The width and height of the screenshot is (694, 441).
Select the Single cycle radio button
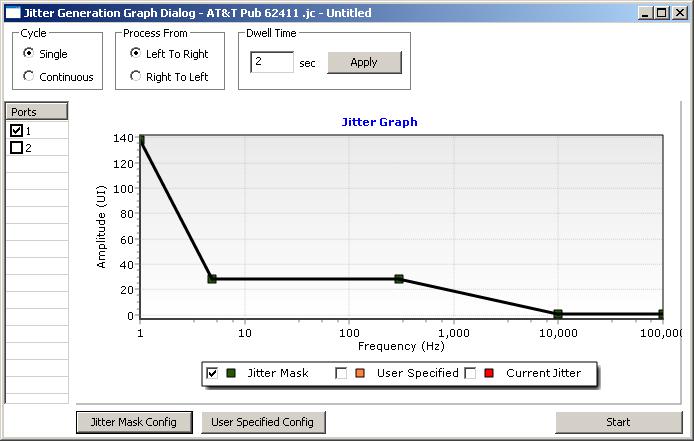(28, 53)
